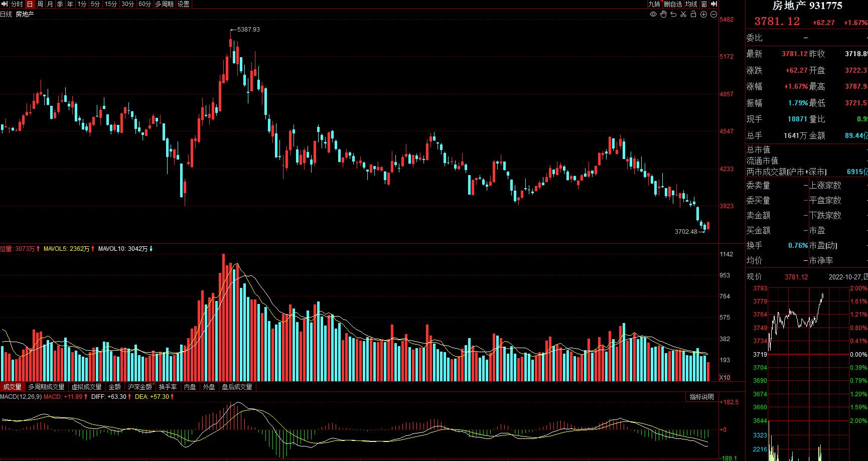Viewport: 868px width, 461px height.
Task: Switch to 5分 five-minute chart
Action: click(95, 4)
